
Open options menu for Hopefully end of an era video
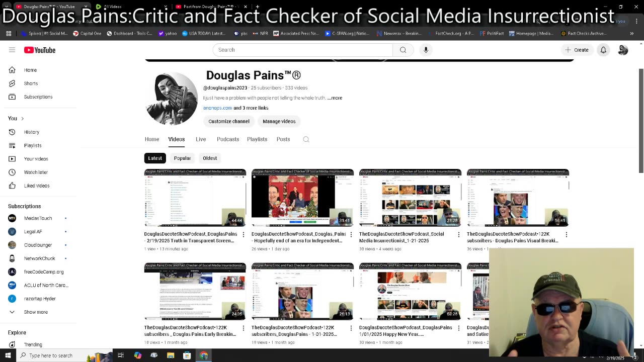pyautogui.click(x=351, y=234)
